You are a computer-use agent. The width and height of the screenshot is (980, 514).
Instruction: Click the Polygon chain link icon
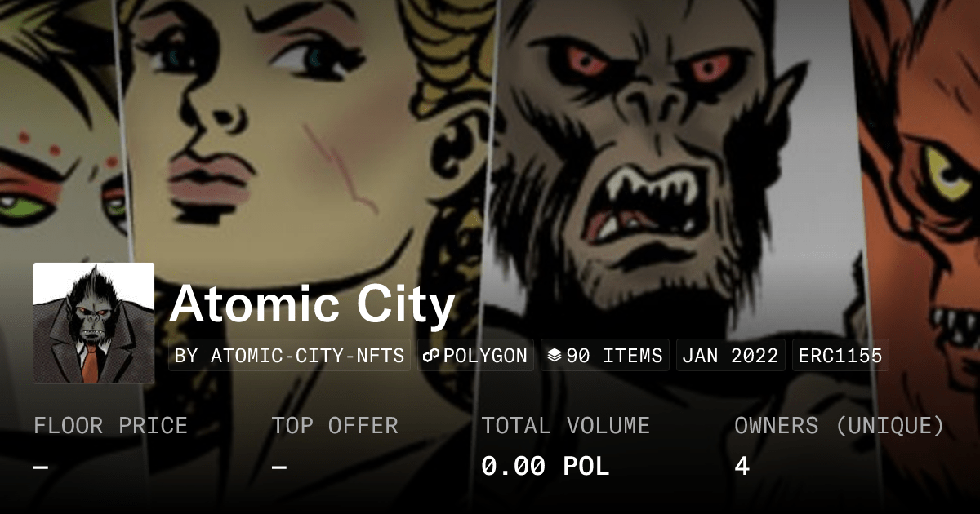point(432,356)
